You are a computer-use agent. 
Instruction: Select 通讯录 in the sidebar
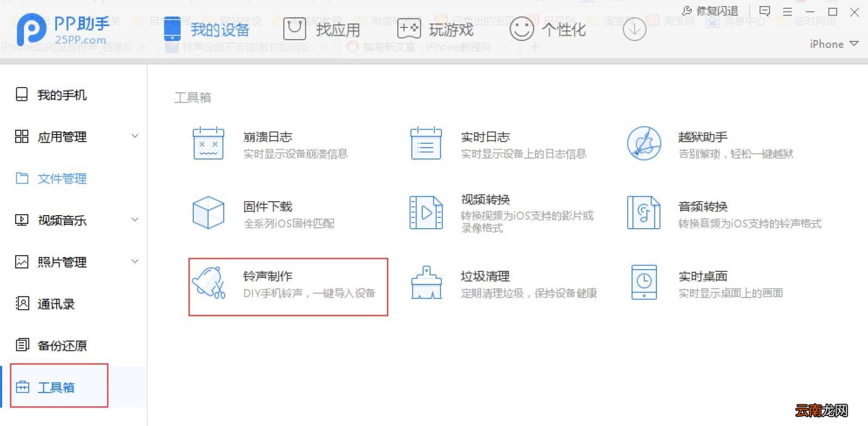tap(73, 303)
